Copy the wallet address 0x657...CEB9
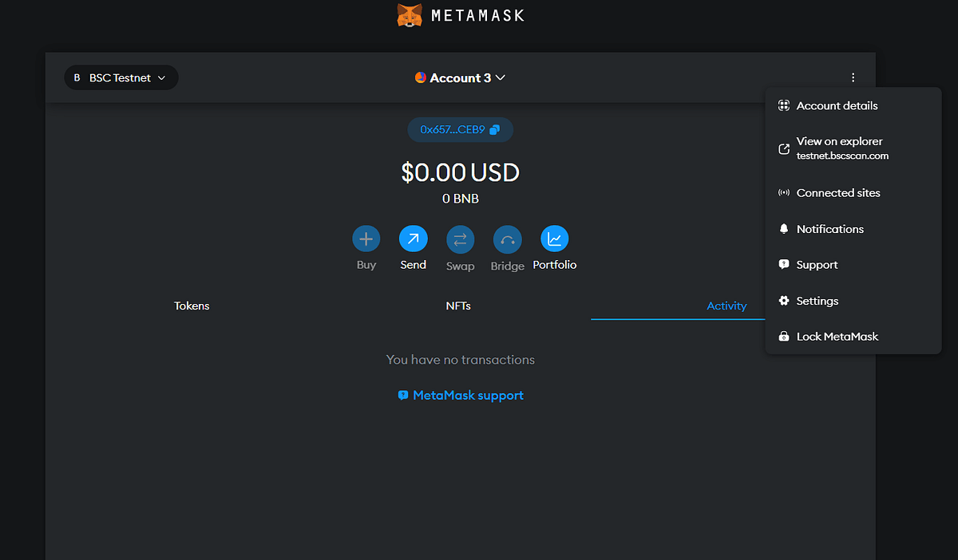This screenshot has height=560, width=958. tap(461, 129)
